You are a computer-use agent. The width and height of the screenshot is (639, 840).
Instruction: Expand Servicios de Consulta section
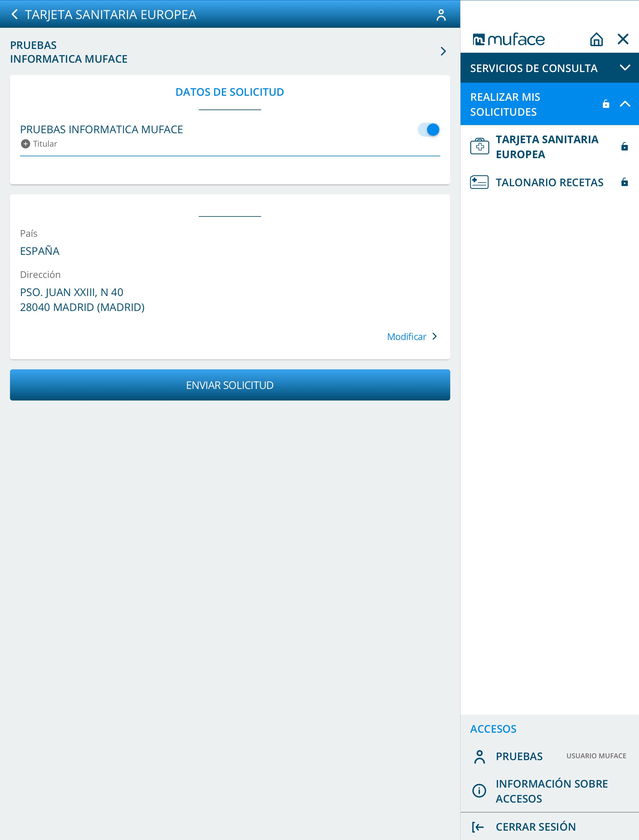click(625, 68)
